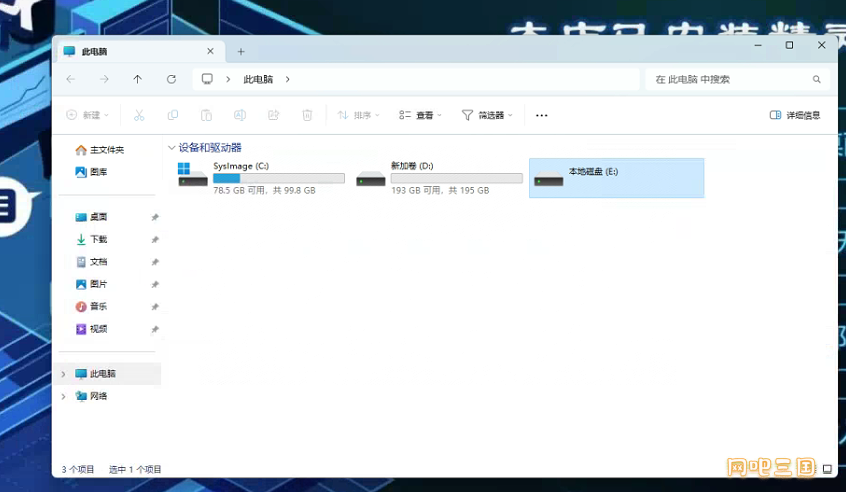Click the trash delete icon
846x492 pixels.
307,115
